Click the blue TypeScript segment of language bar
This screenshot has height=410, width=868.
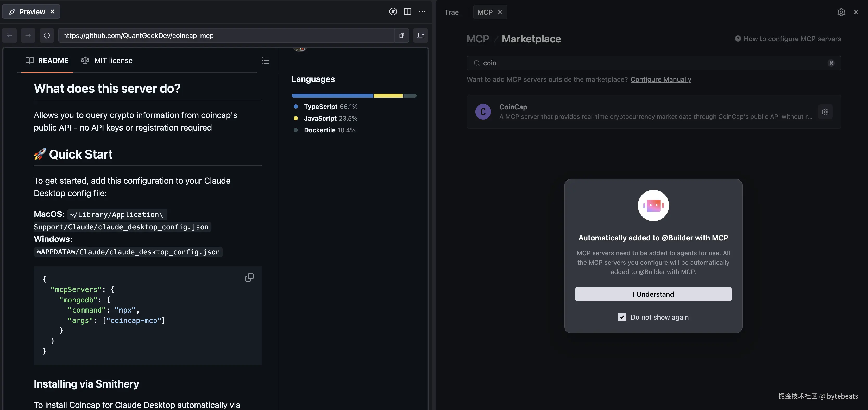[332, 96]
